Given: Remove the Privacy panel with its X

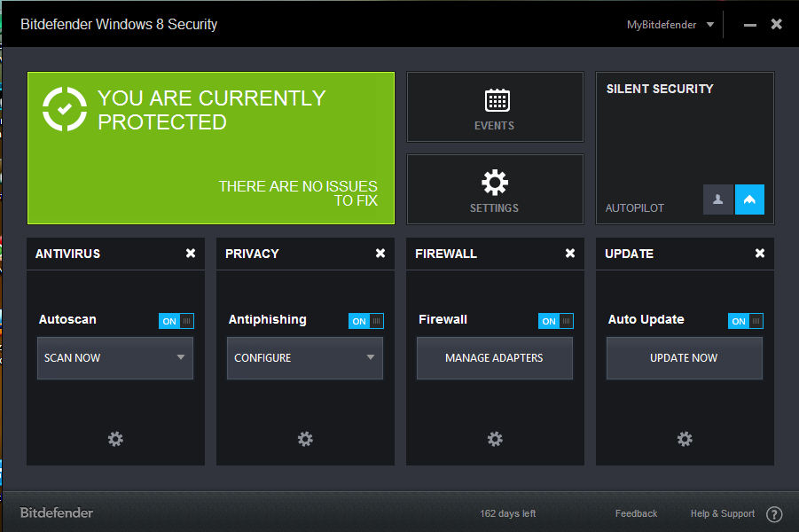Looking at the screenshot, I should 380,254.
